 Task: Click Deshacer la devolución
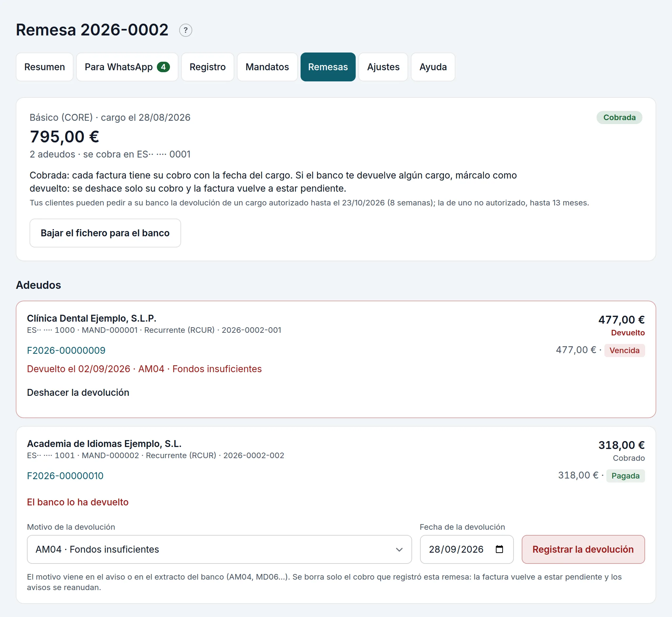click(x=78, y=393)
